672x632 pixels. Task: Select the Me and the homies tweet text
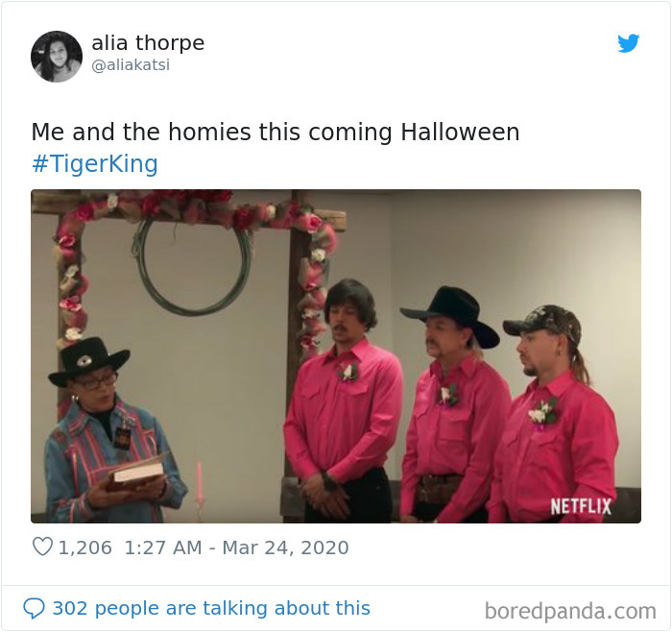[x=276, y=132]
